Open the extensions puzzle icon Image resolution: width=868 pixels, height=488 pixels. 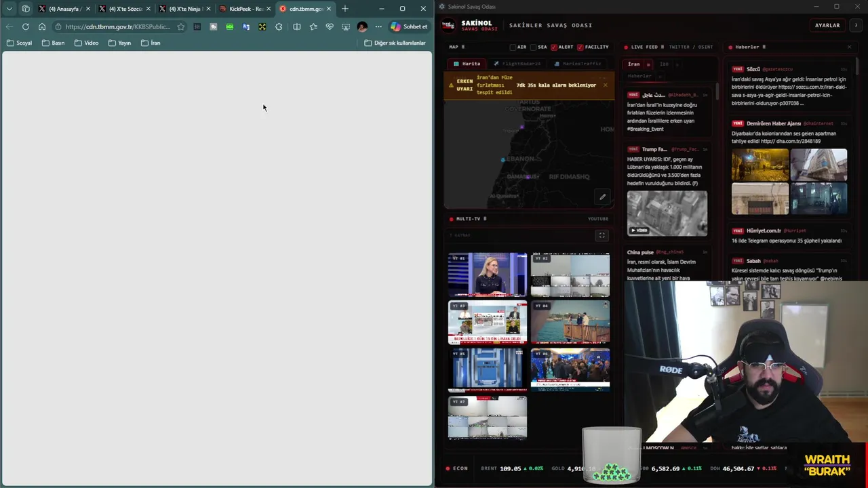(x=279, y=26)
